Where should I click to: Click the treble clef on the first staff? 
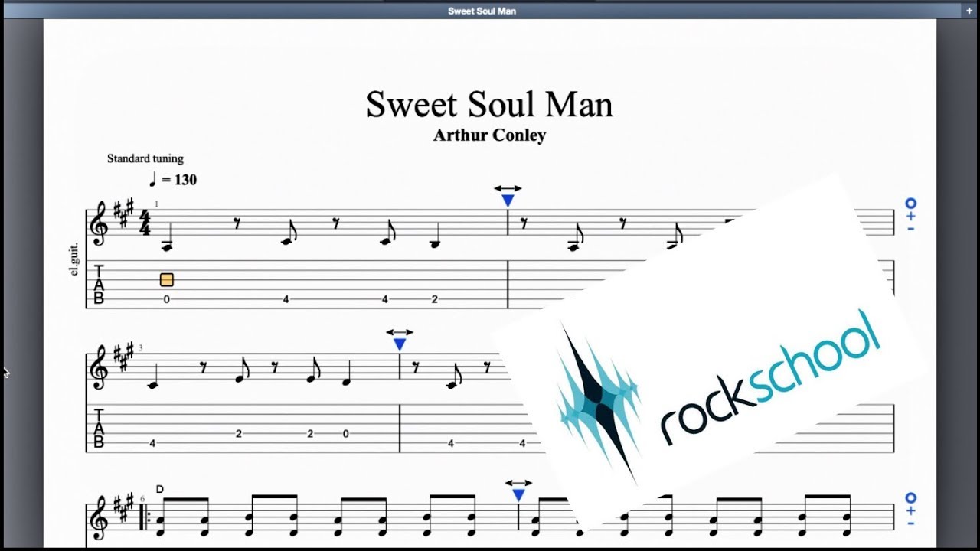click(100, 223)
